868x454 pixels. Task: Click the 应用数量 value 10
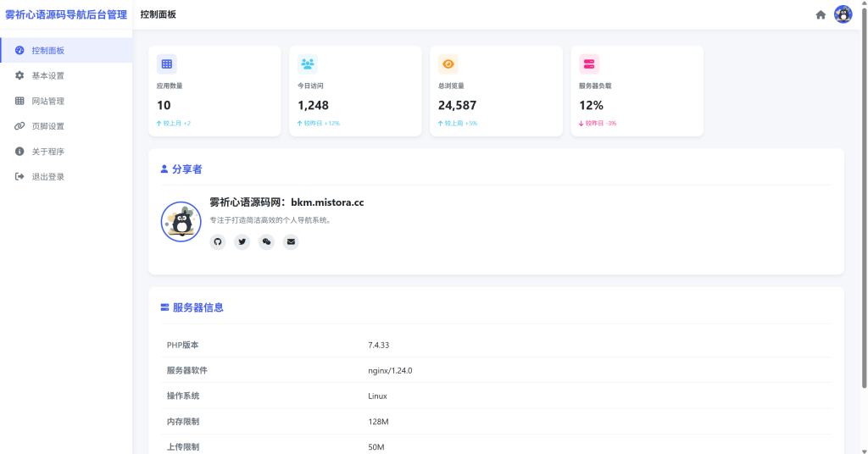point(164,105)
